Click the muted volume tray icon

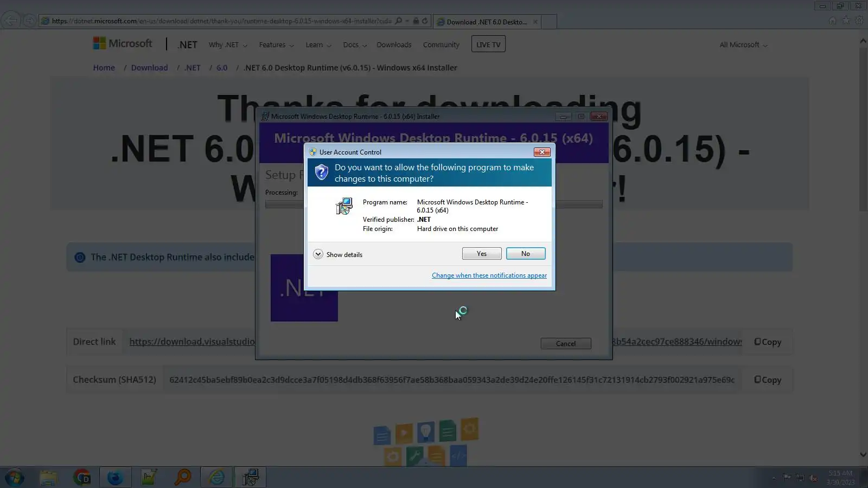[x=813, y=478]
